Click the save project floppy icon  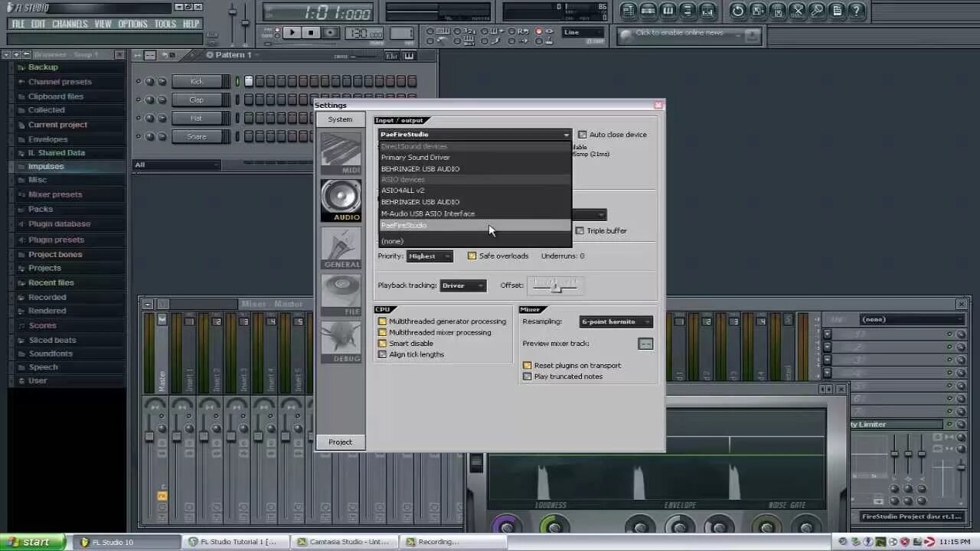click(758, 11)
